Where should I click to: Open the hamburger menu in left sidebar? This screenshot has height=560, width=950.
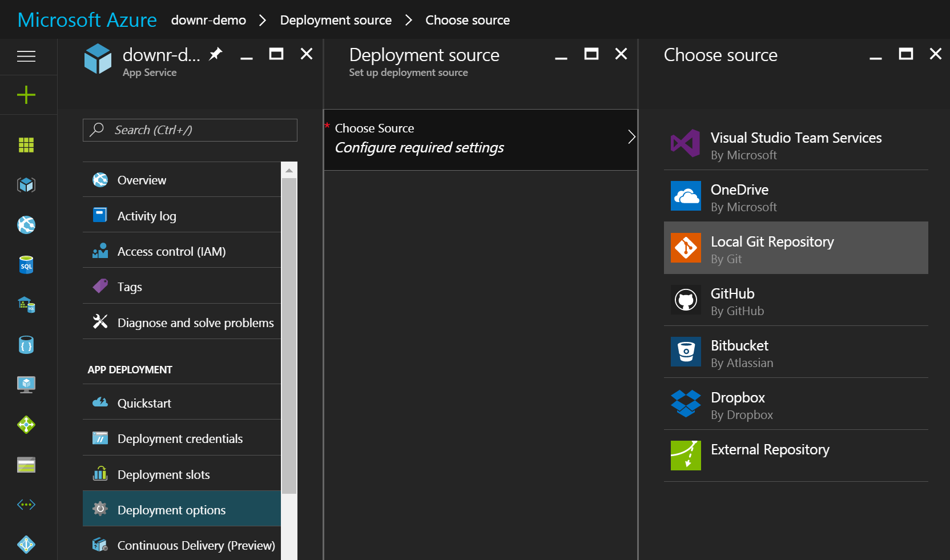26,56
